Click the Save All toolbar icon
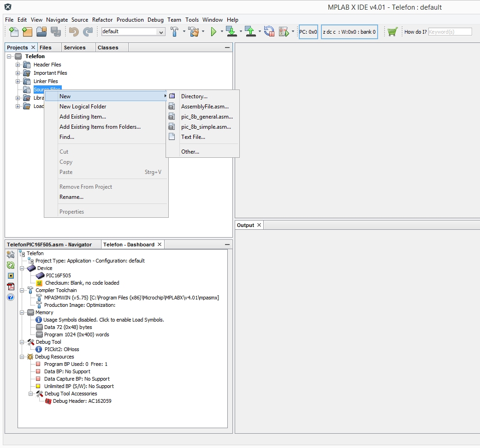Screen dimensions: 480x448 (x=56, y=31)
